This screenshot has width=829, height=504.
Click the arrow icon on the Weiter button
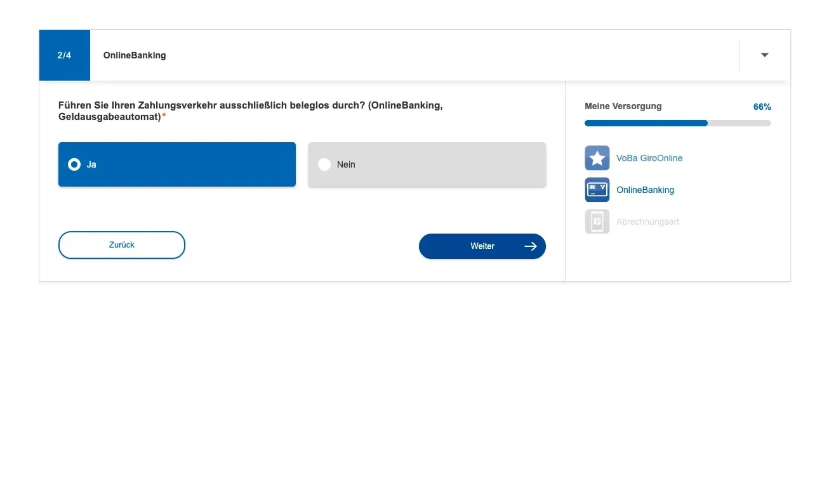531,246
